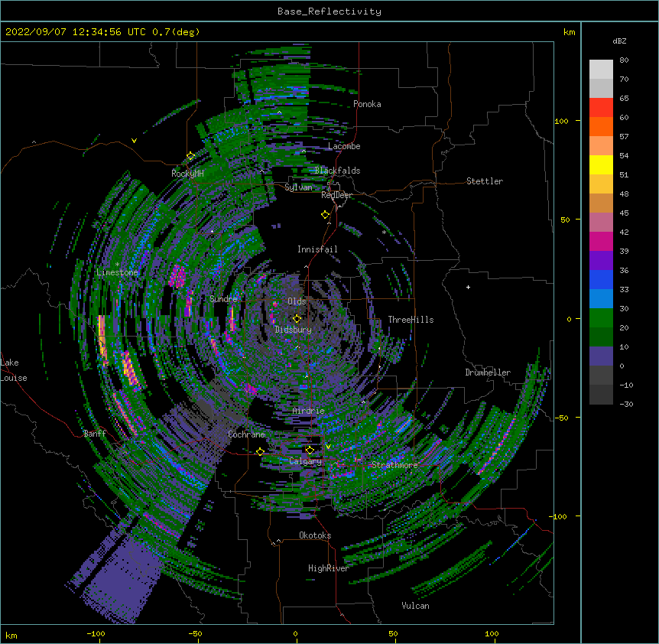Click the Sundre label

(223, 299)
